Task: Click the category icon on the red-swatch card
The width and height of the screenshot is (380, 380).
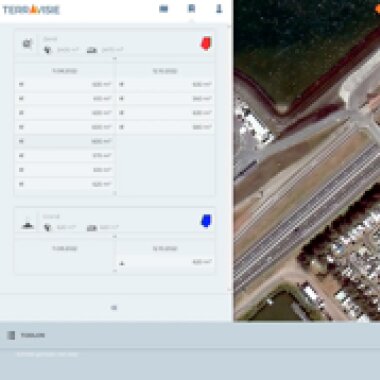Action: 27,43
